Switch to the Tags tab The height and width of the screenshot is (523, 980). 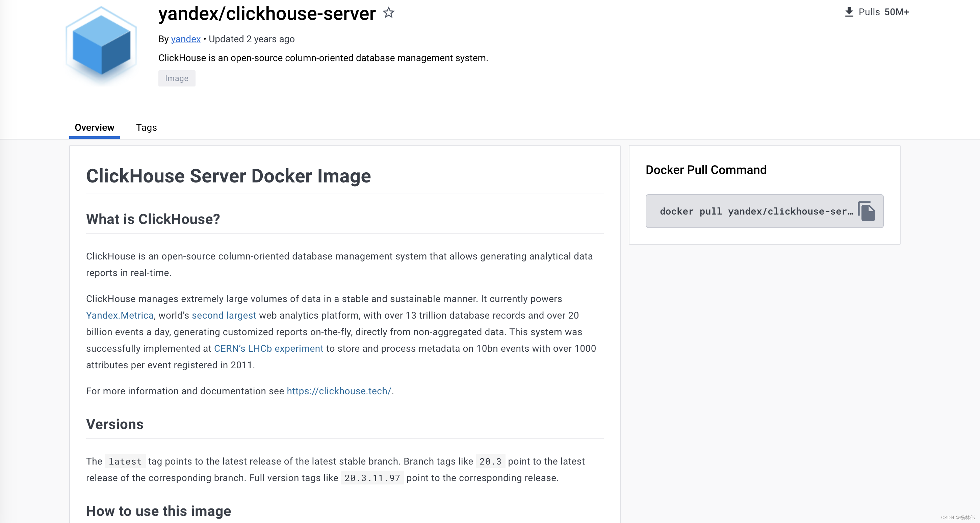(146, 127)
